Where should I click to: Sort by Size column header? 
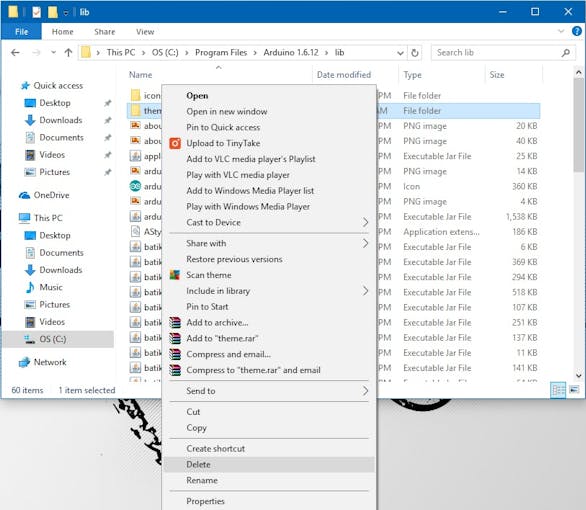pyautogui.click(x=497, y=75)
